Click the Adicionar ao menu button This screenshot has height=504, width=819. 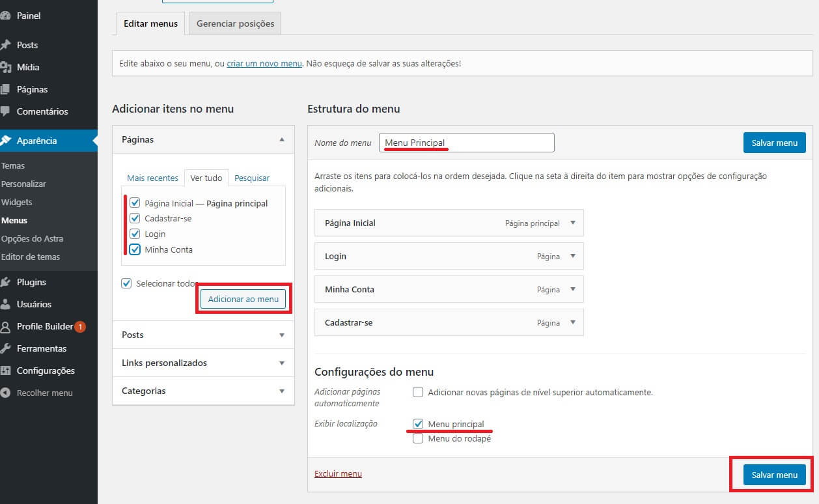(243, 298)
